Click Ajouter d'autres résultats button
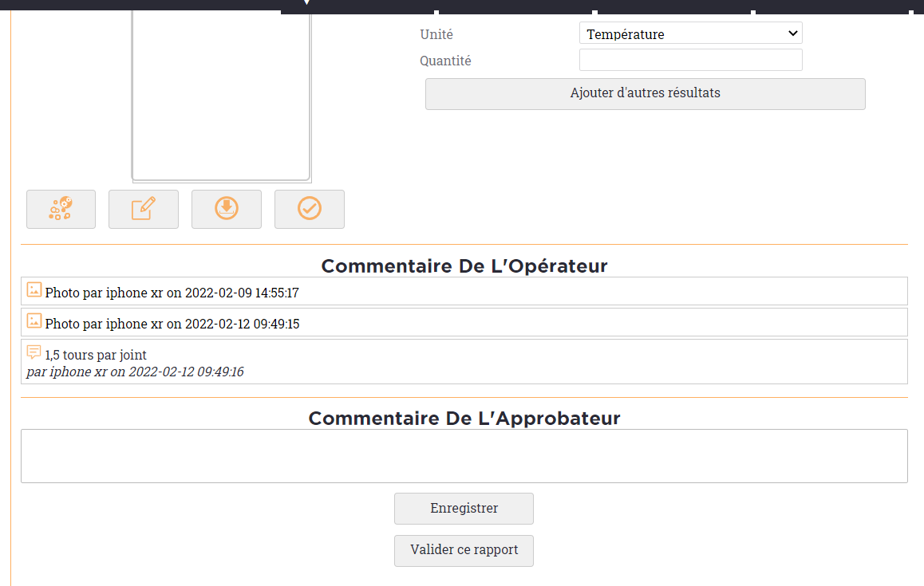This screenshot has height=586, width=924. click(x=646, y=93)
